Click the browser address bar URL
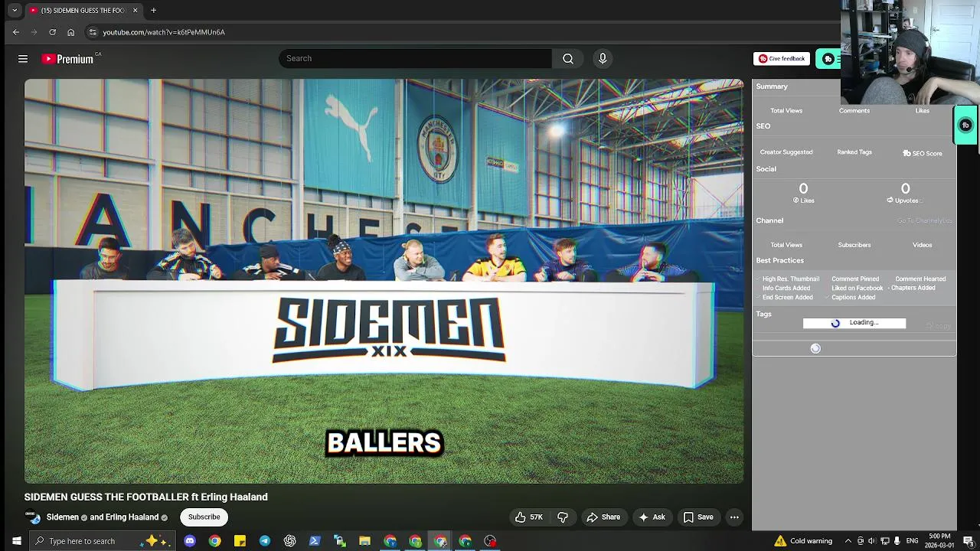This screenshot has width=980, height=551. [x=164, y=32]
